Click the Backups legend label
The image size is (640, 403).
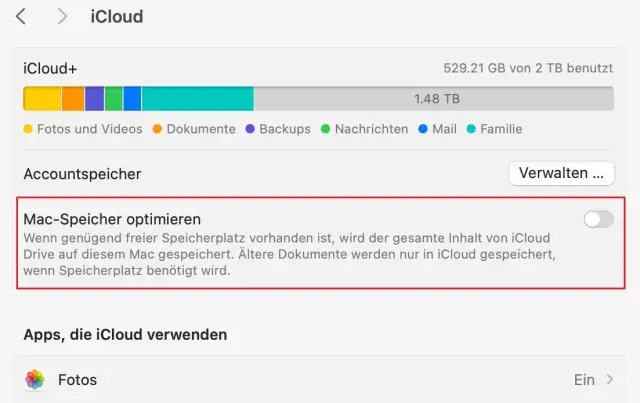point(285,129)
